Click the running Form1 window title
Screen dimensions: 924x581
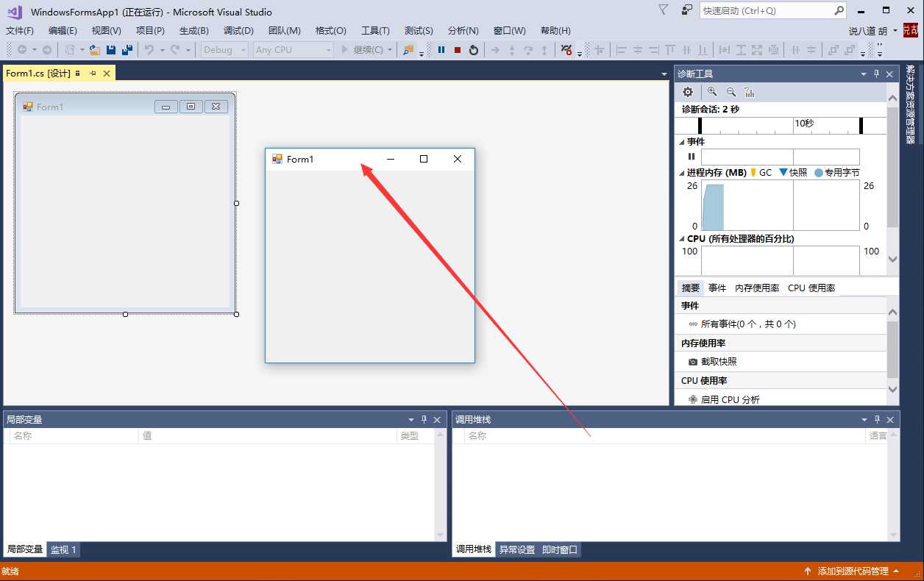coord(300,160)
